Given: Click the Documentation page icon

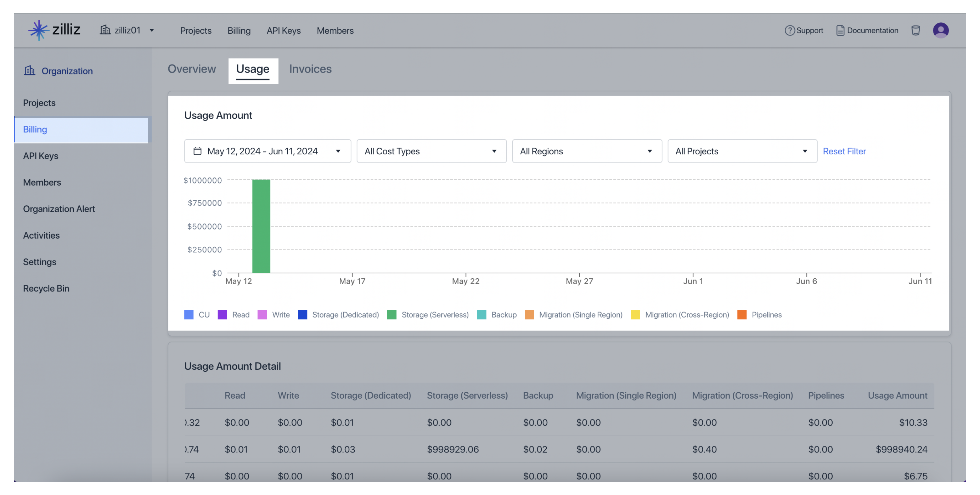Looking at the screenshot, I should tap(840, 30).
